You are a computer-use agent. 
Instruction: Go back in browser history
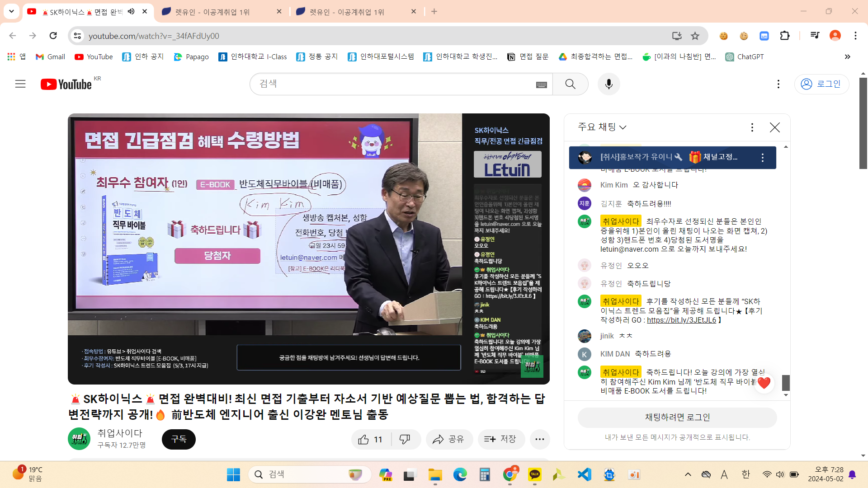pyautogui.click(x=13, y=36)
